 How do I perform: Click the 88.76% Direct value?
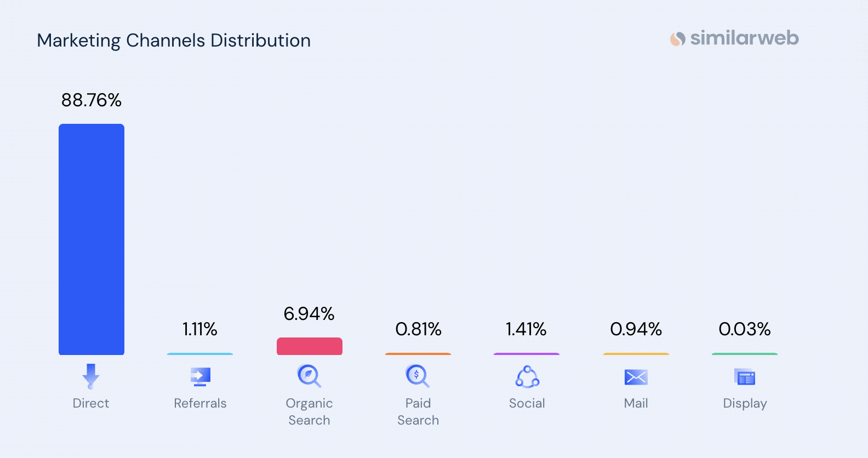tap(92, 100)
